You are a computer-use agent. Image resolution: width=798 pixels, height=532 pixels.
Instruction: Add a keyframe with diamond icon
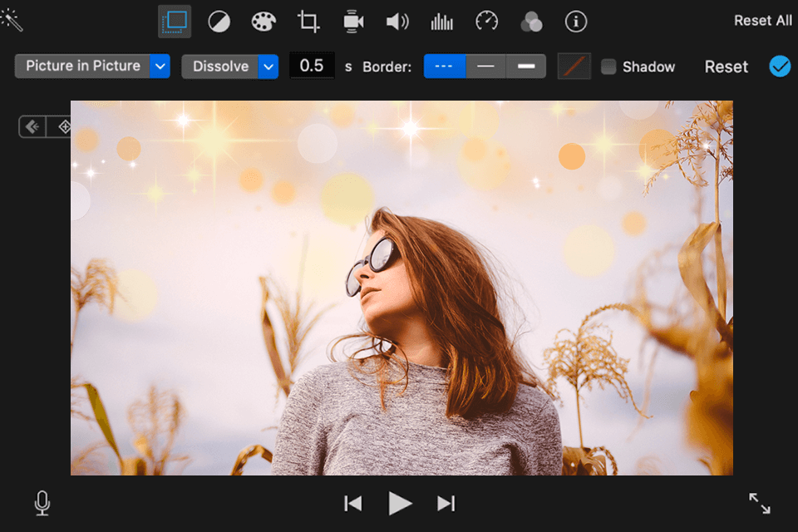tap(64, 126)
